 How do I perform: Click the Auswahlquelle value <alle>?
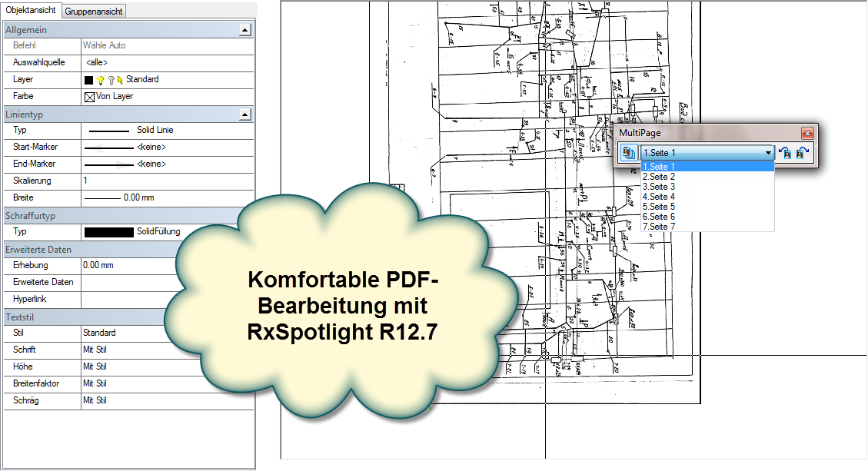[x=97, y=62]
